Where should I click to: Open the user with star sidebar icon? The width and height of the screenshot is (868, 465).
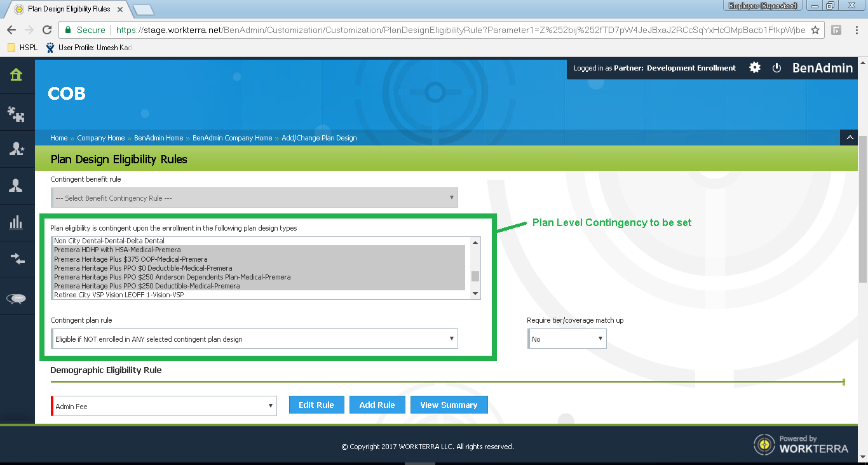(x=17, y=149)
